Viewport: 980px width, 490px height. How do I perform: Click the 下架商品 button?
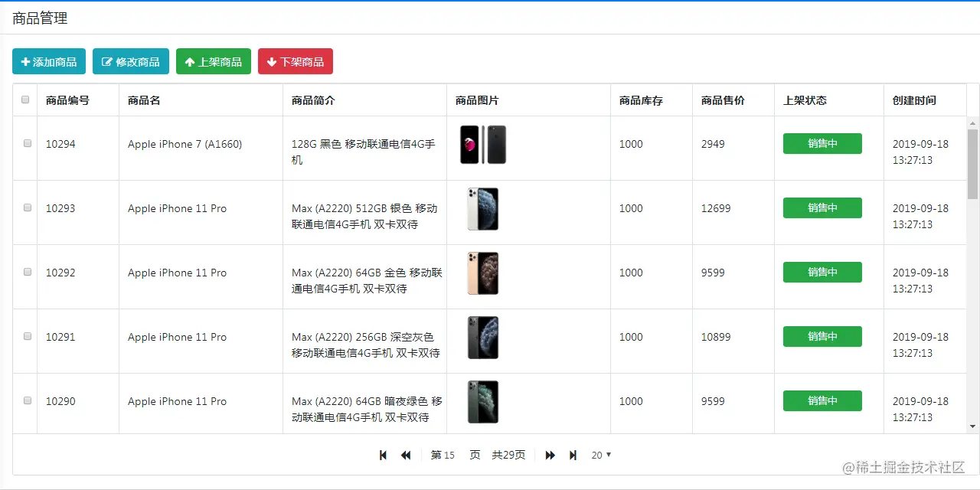point(296,61)
